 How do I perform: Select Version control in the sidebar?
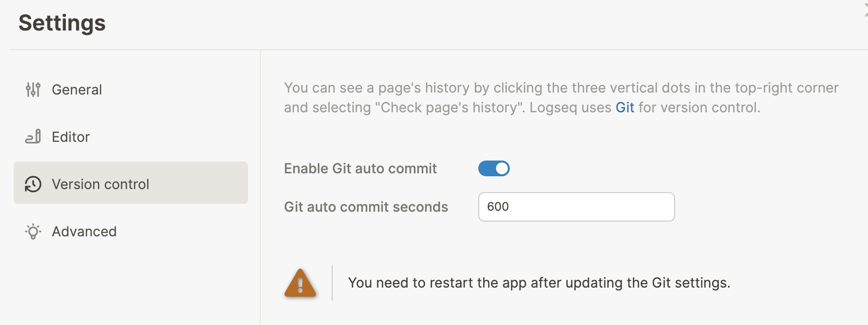coord(100,184)
